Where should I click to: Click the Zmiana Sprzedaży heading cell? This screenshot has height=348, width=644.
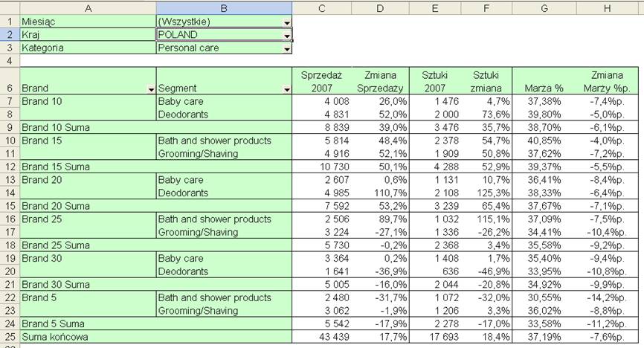pos(380,81)
